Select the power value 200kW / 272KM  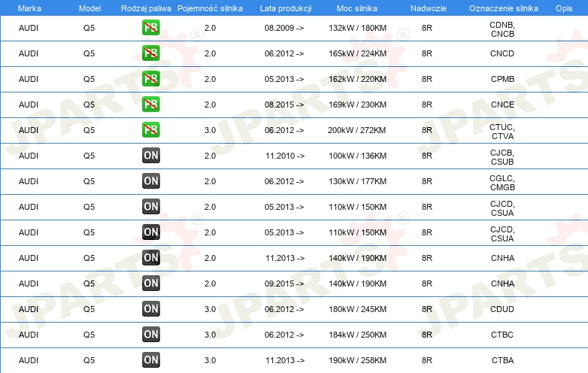coord(356,130)
